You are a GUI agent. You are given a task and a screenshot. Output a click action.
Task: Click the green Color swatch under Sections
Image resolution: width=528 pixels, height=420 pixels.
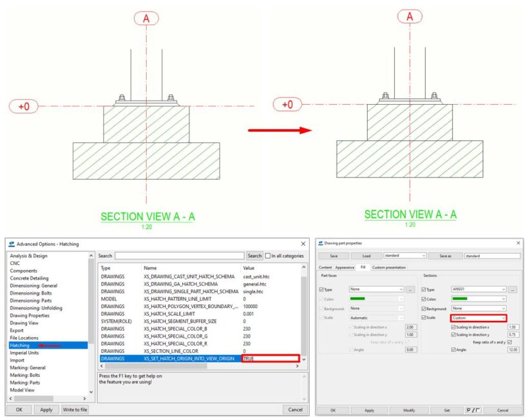(x=460, y=298)
